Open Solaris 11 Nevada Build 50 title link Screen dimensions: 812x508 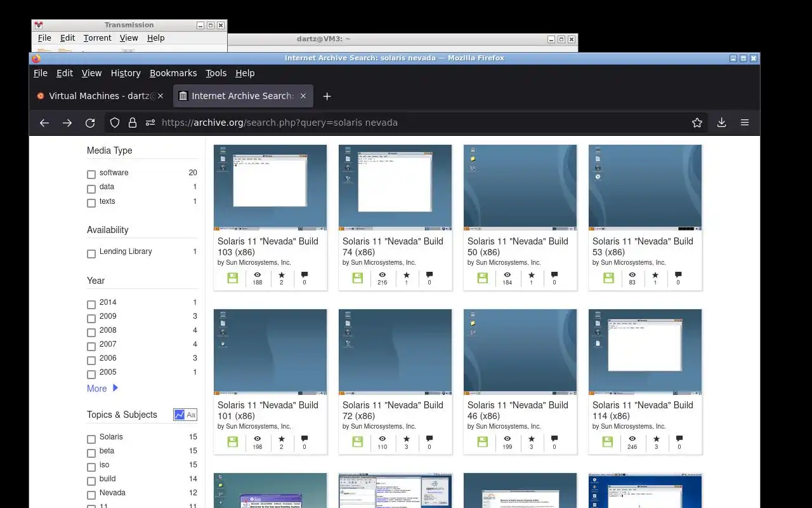[x=518, y=246]
